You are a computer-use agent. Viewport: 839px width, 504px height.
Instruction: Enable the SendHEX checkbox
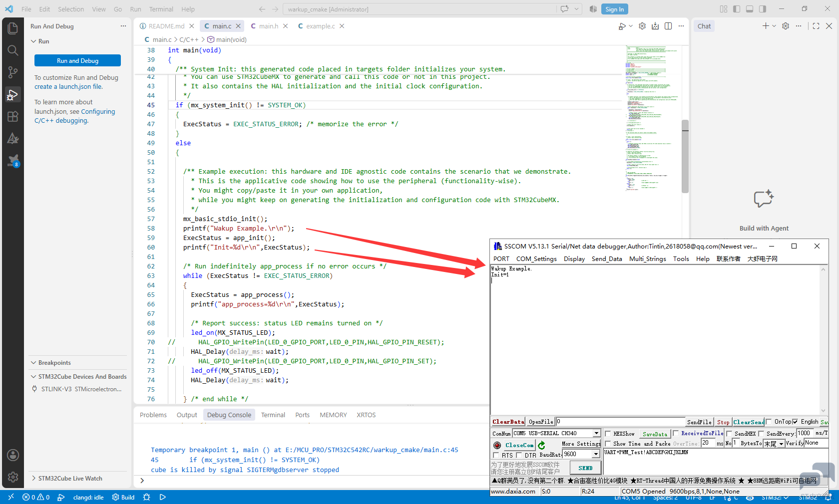point(729,434)
